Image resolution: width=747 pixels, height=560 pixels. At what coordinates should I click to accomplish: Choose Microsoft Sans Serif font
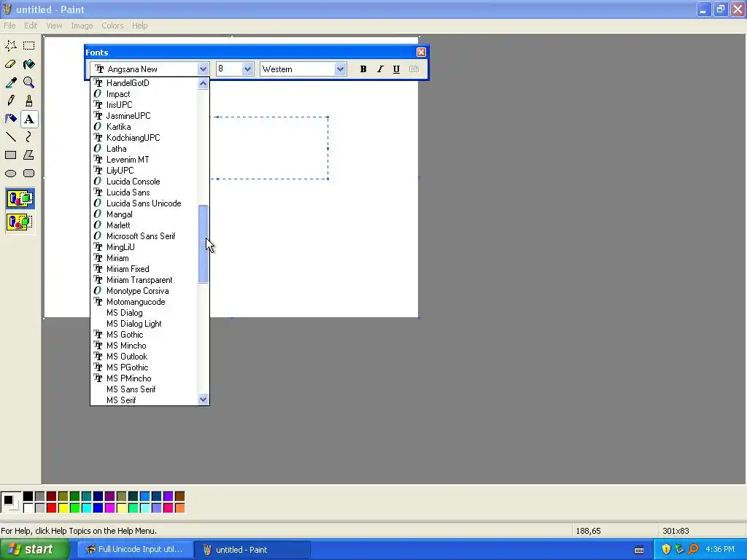point(144,236)
